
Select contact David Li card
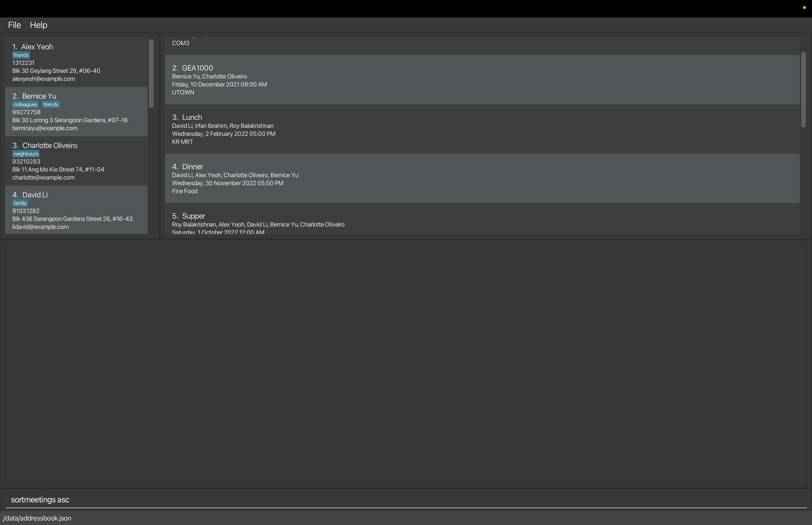pyautogui.click(x=76, y=210)
